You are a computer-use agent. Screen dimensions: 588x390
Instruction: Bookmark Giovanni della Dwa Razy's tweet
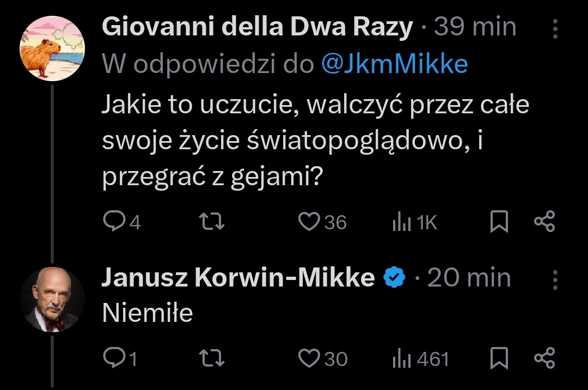[x=499, y=222]
